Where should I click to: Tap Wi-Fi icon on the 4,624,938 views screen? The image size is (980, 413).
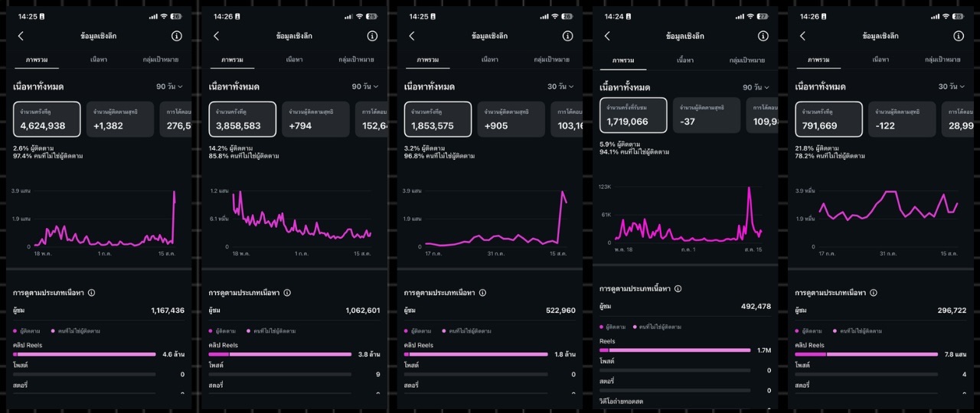165,16
